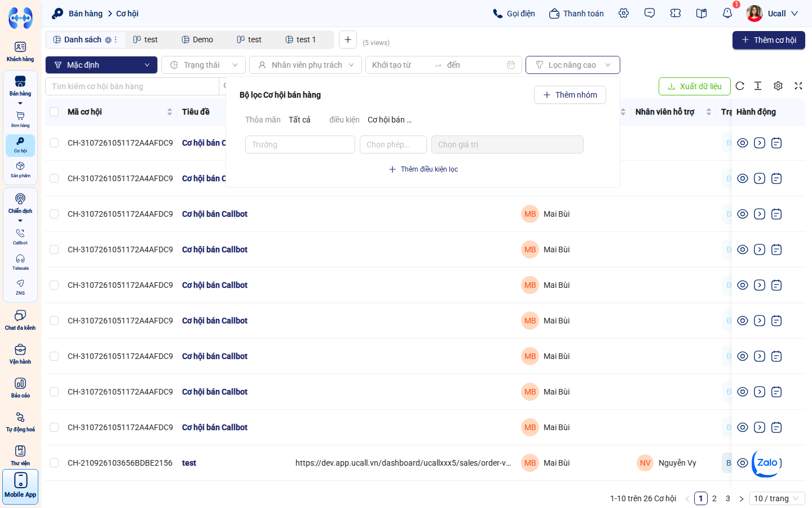Open the Telesale sidebar item
812x508 pixels.
[x=20, y=262]
